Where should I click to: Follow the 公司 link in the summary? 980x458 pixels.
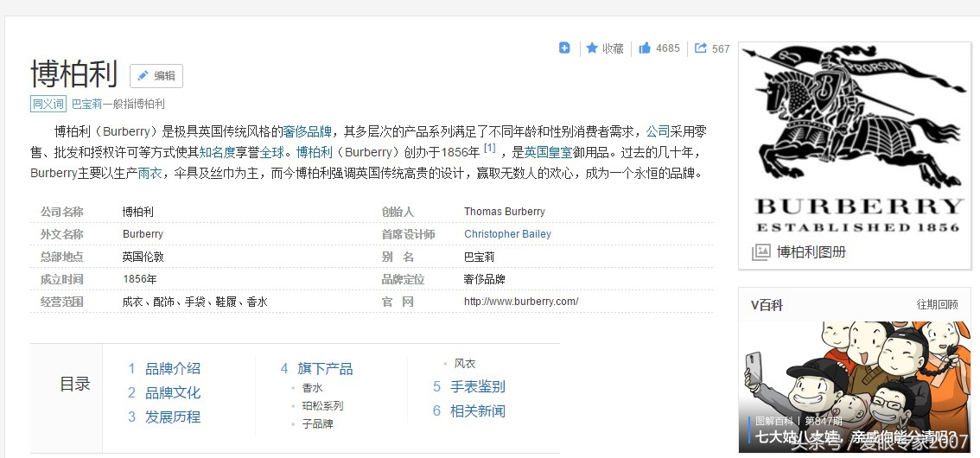[658, 132]
